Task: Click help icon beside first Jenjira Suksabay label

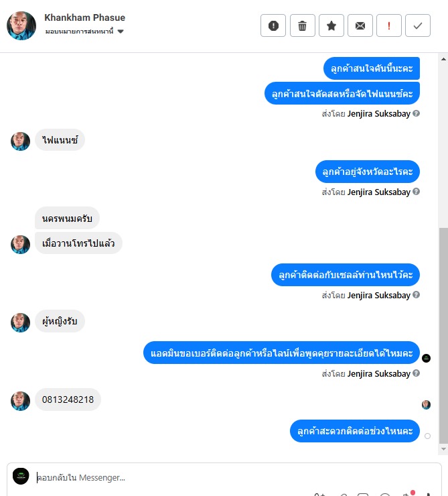Action: [x=417, y=113]
